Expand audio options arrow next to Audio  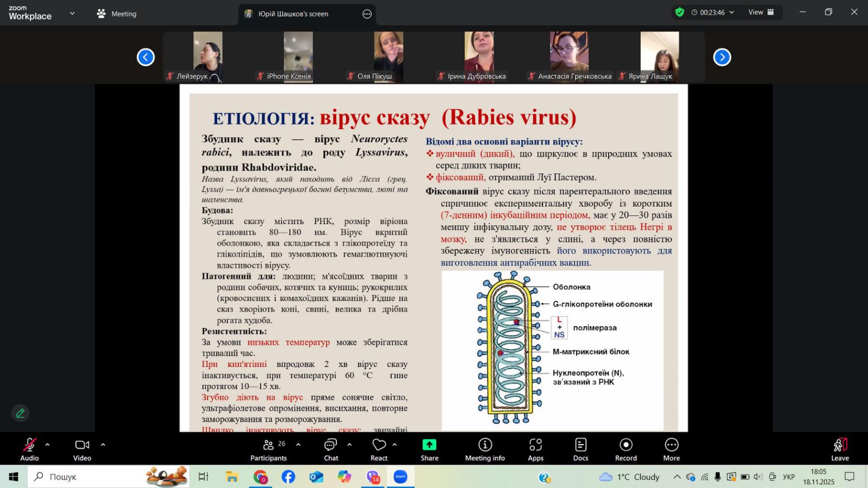click(48, 445)
